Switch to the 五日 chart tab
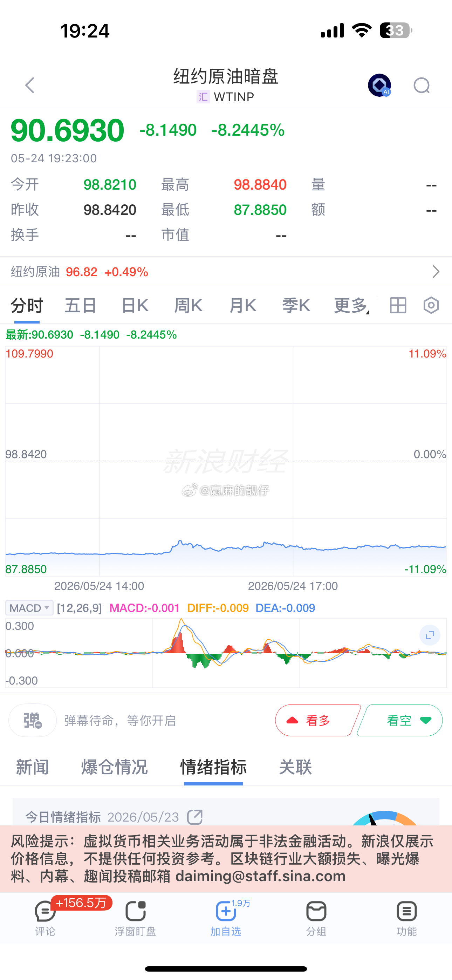 tap(81, 306)
